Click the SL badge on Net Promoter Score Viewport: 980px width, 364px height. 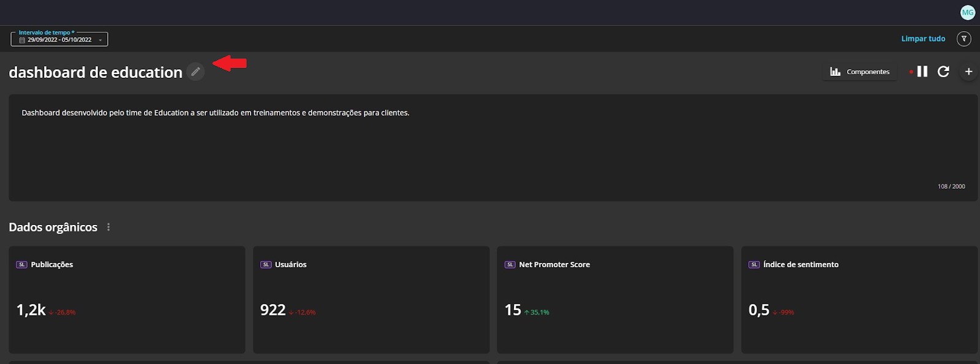(510, 265)
